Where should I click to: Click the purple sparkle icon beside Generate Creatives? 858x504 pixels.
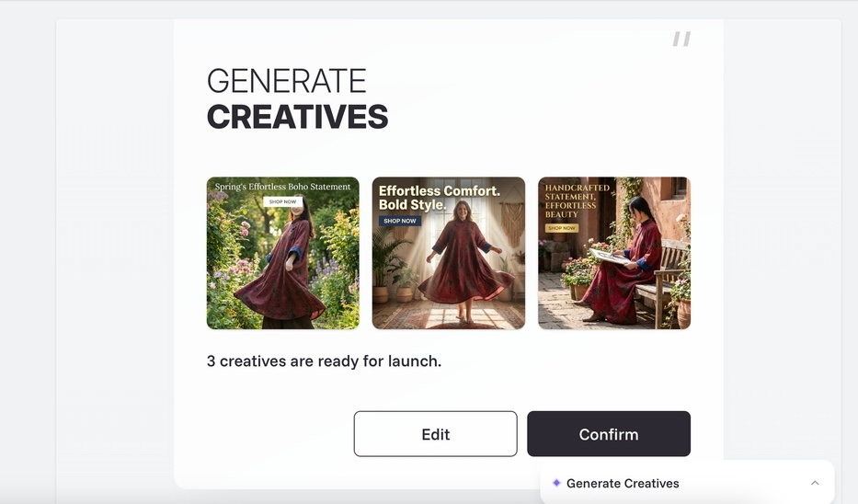[556, 483]
